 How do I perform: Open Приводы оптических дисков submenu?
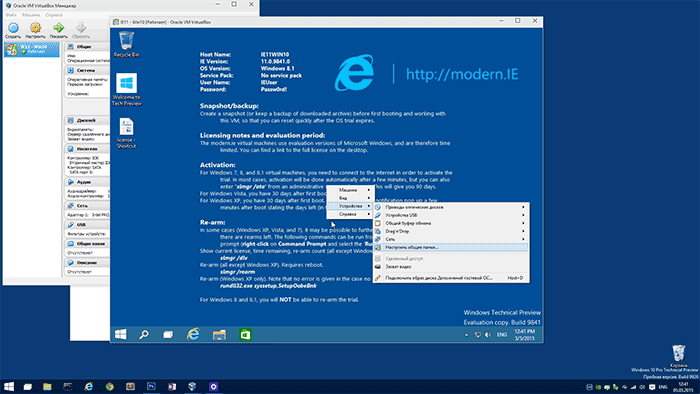pyautogui.click(x=451, y=207)
